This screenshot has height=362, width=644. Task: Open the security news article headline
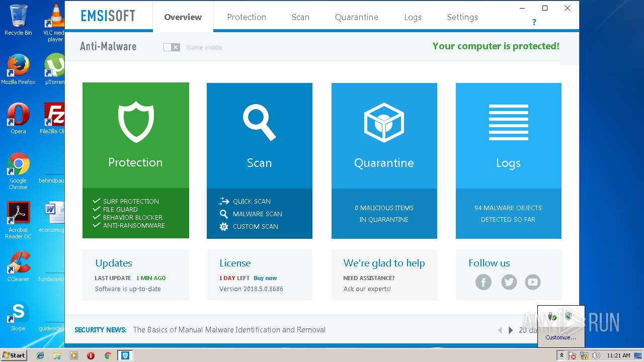coord(229,330)
